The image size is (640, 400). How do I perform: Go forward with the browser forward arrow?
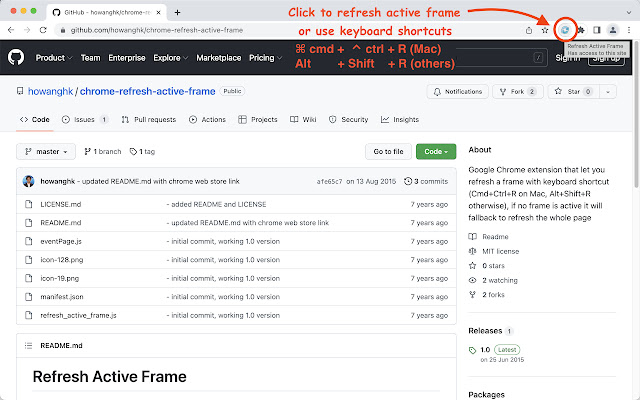(x=27, y=30)
